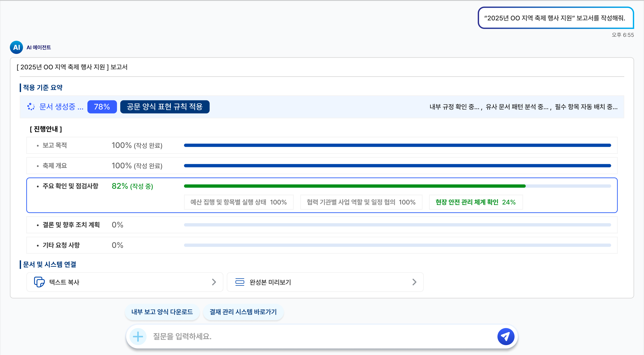Click the [ 진행안내 ] heading
The image size is (644, 355).
pyautogui.click(x=46, y=129)
